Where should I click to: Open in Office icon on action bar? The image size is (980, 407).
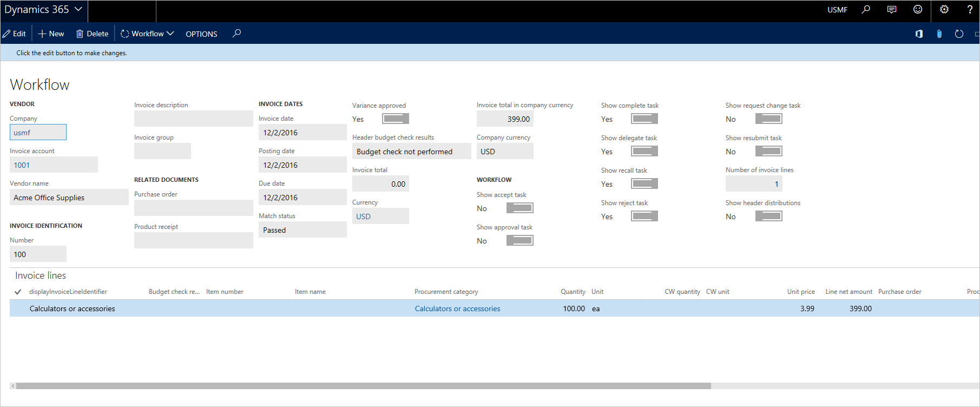(919, 34)
